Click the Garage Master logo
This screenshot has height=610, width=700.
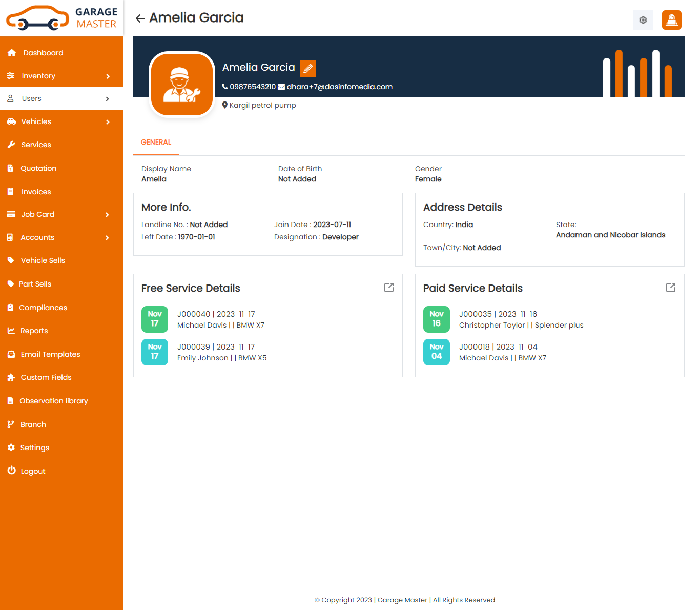pos(61,18)
